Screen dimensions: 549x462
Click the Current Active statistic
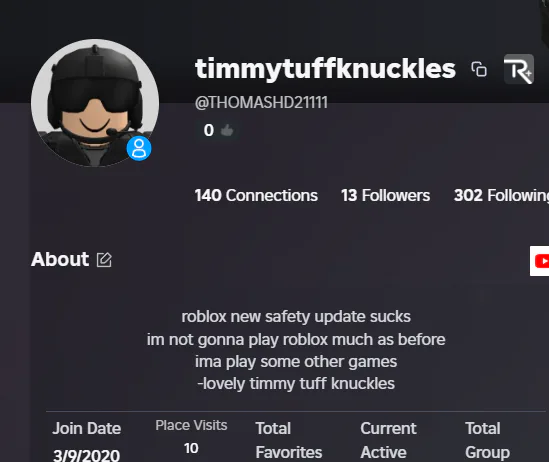pyautogui.click(x=388, y=440)
